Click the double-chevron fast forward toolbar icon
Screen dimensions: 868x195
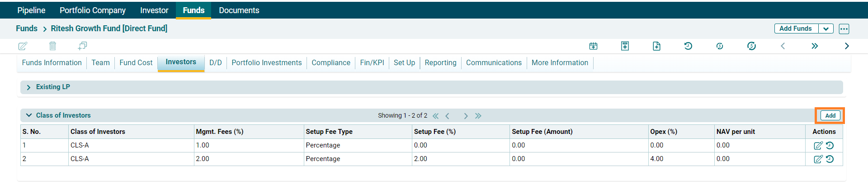815,46
